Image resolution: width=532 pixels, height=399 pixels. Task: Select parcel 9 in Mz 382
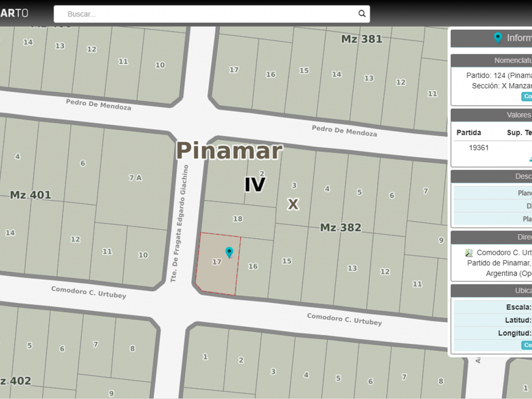[441, 240]
